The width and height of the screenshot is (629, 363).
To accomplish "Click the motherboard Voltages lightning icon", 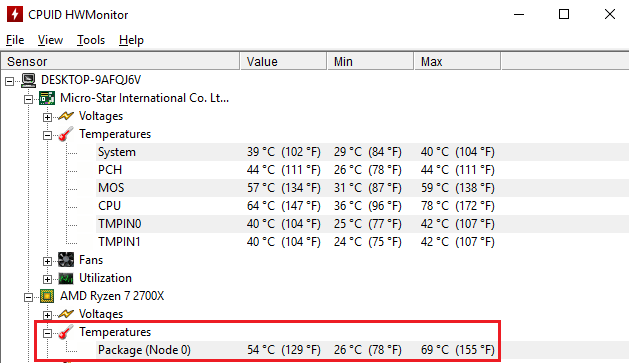I will click(x=66, y=116).
